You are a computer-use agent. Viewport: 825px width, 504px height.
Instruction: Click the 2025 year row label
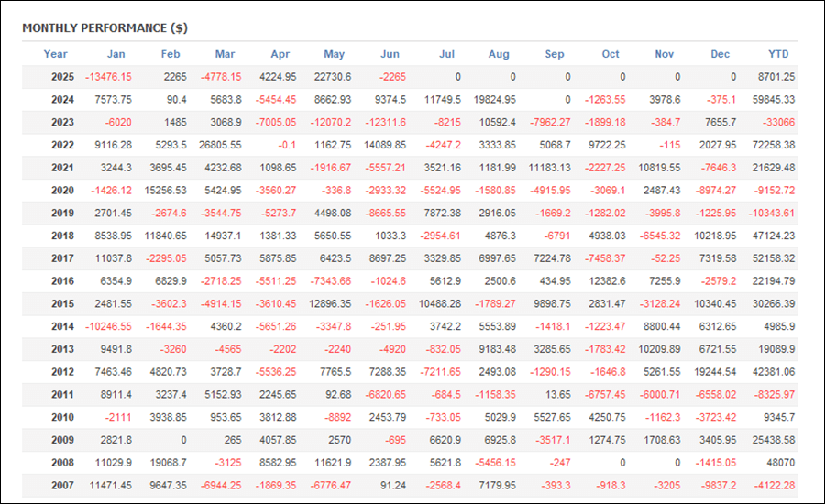(x=62, y=77)
